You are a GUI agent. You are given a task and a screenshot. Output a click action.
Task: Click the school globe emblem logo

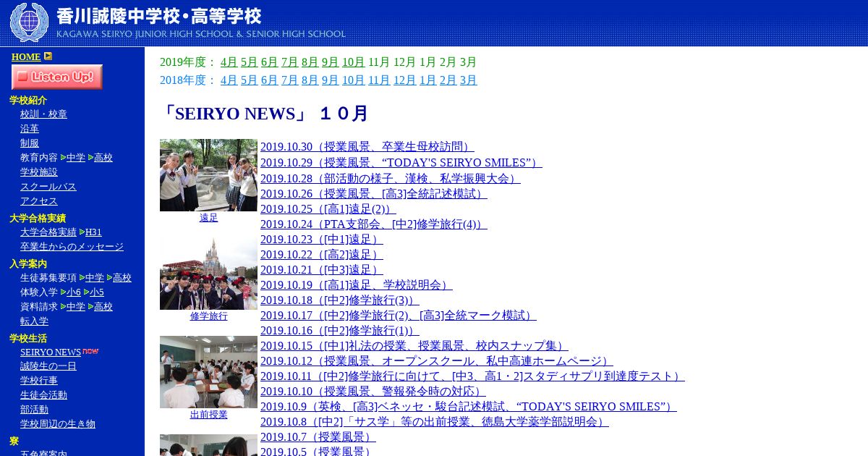click(x=28, y=22)
